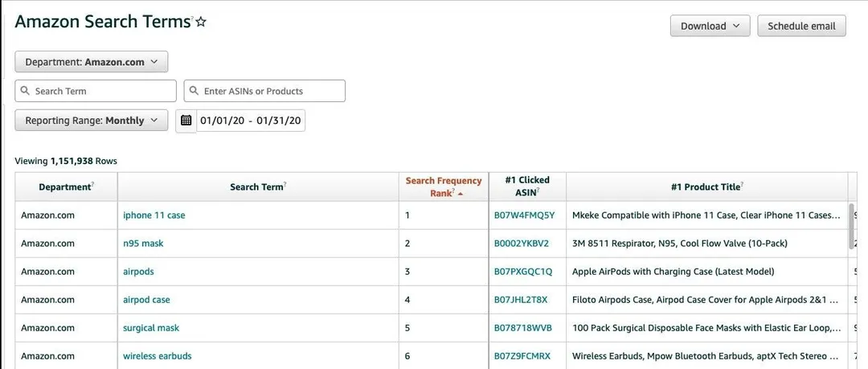Open the n95 mask search term link

pyautogui.click(x=143, y=244)
